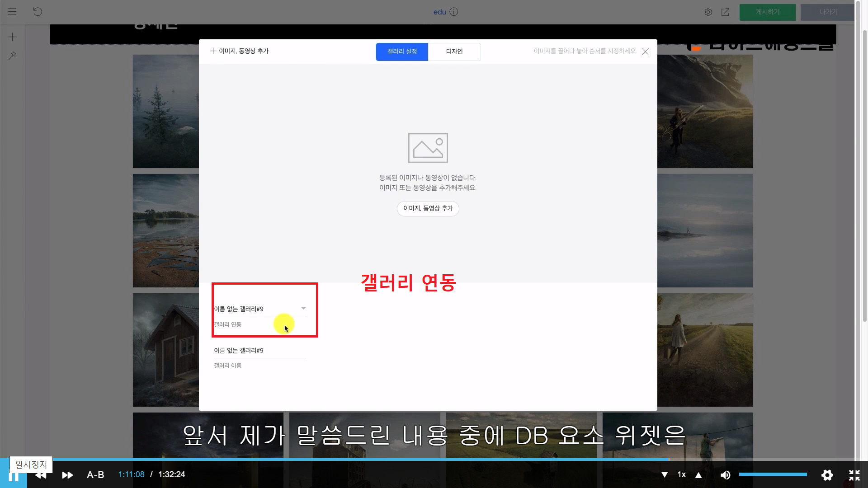Adjust the volume slider

[x=773, y=474]
